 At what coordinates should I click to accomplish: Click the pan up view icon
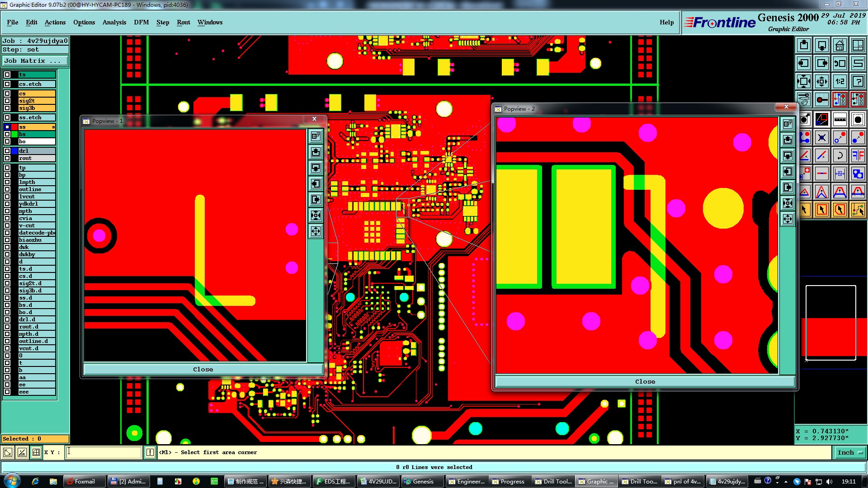coord(804,45)
